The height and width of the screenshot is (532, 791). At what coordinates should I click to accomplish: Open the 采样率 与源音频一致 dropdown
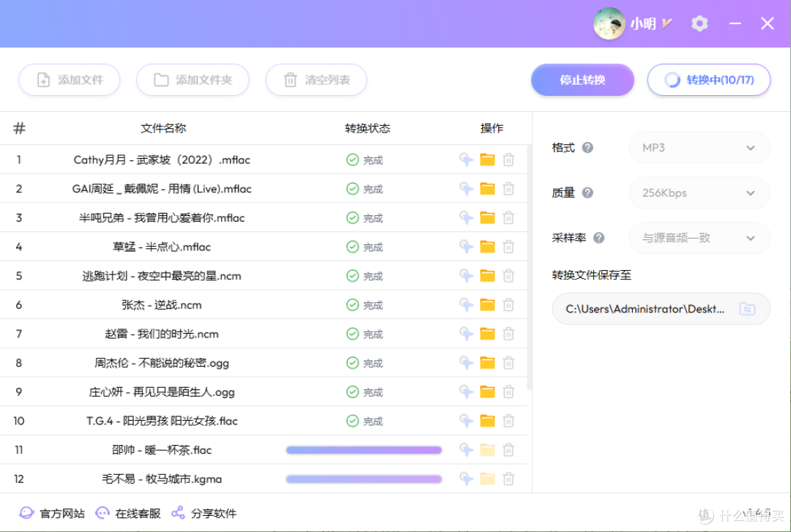click(699, 238)
